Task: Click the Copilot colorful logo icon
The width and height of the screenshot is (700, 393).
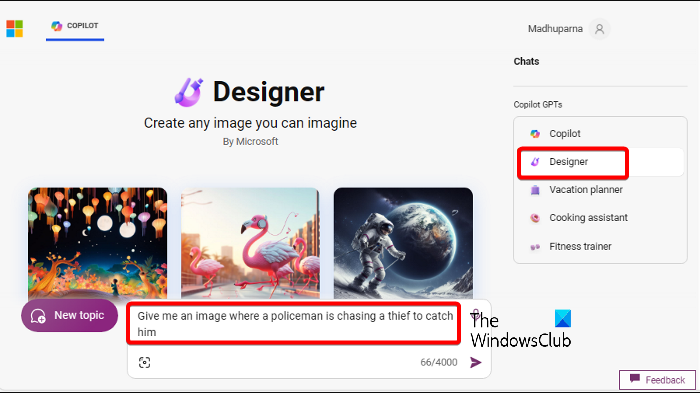Action: coord(56,26)
